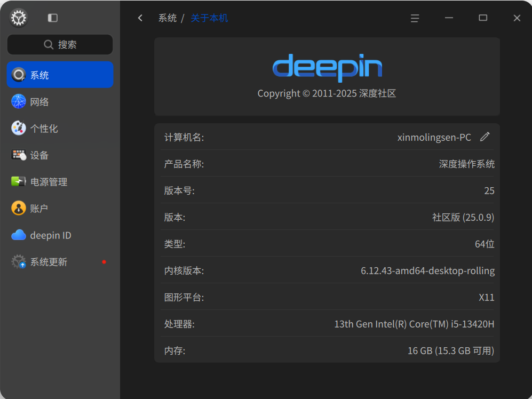
Task: Open the 账户 settings section
Action: pyautogui.click(x=60, y=209)
